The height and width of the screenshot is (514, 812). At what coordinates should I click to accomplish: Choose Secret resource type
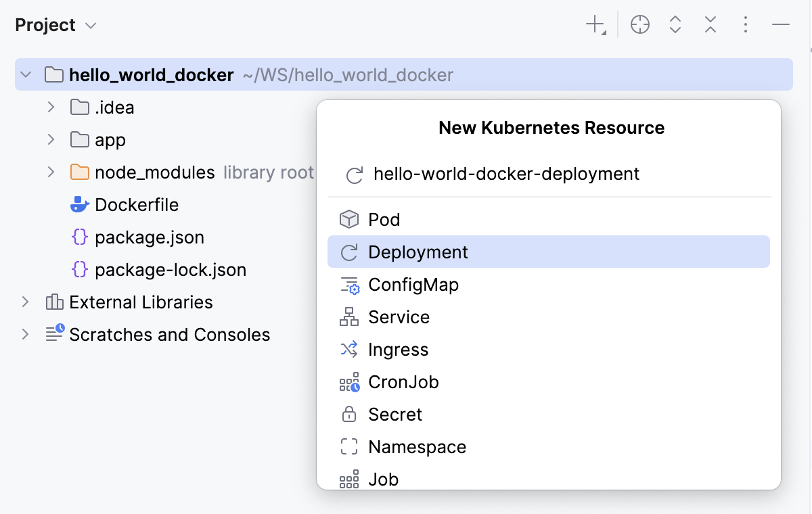coord(549,414)
